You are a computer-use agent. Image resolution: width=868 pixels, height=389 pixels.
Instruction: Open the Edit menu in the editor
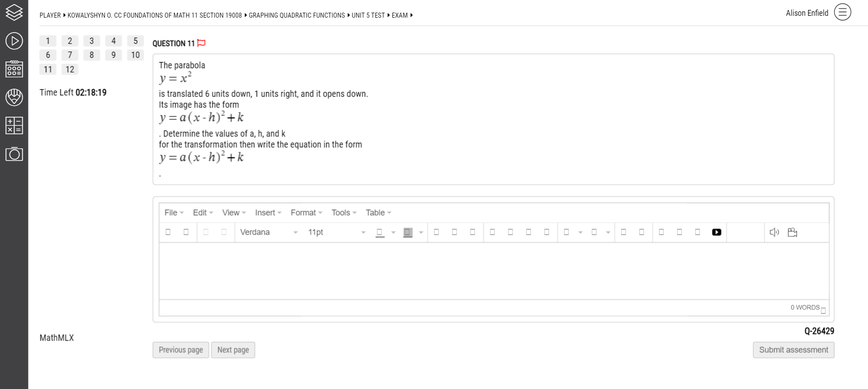click(x=203, y=213)
